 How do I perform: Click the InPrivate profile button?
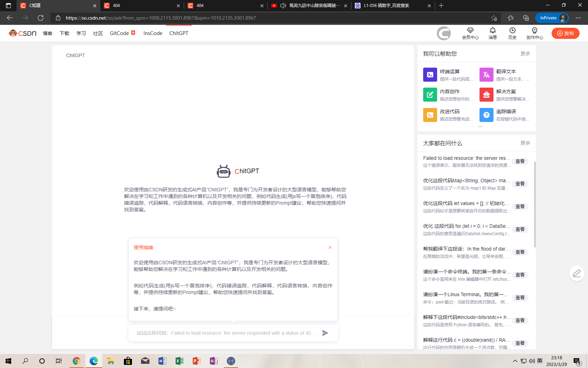coord(552,18)
